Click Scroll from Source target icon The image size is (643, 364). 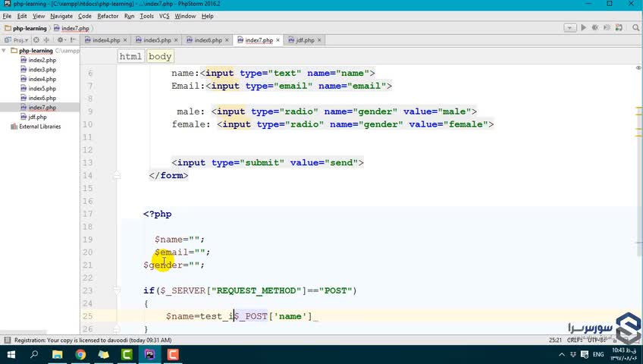(36, 39)
